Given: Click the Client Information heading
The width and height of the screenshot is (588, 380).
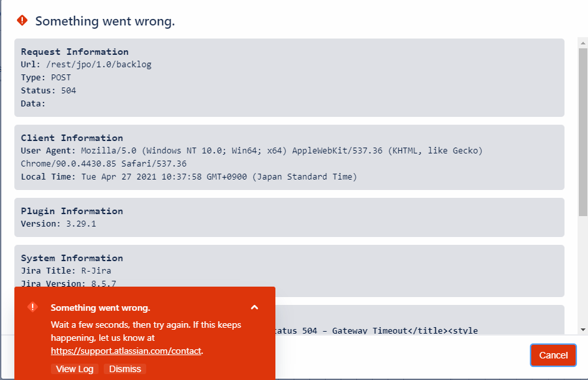Looking at the screenshot, I should coord(72,138).
